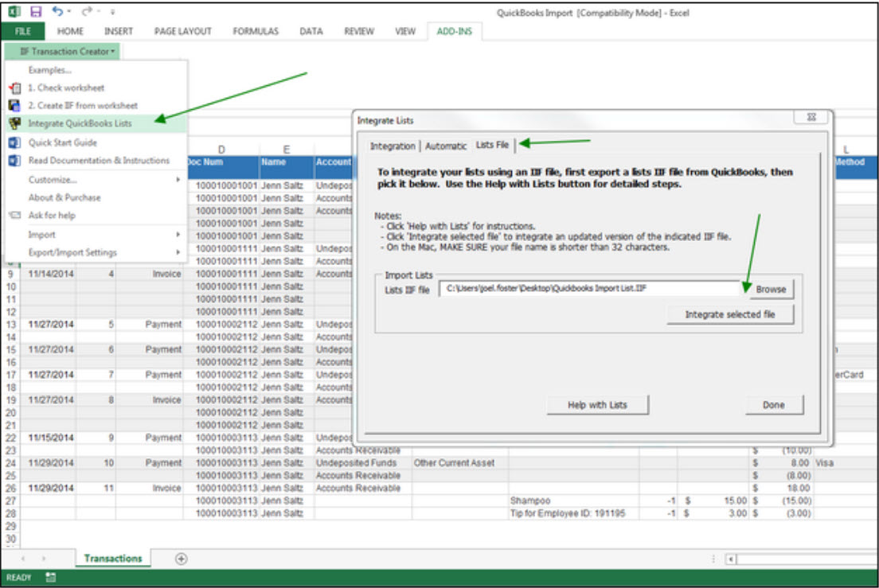Click Integrate selected file button
Image resolution: width=879 pixels, height=588 pixels.
click(730, 315)
